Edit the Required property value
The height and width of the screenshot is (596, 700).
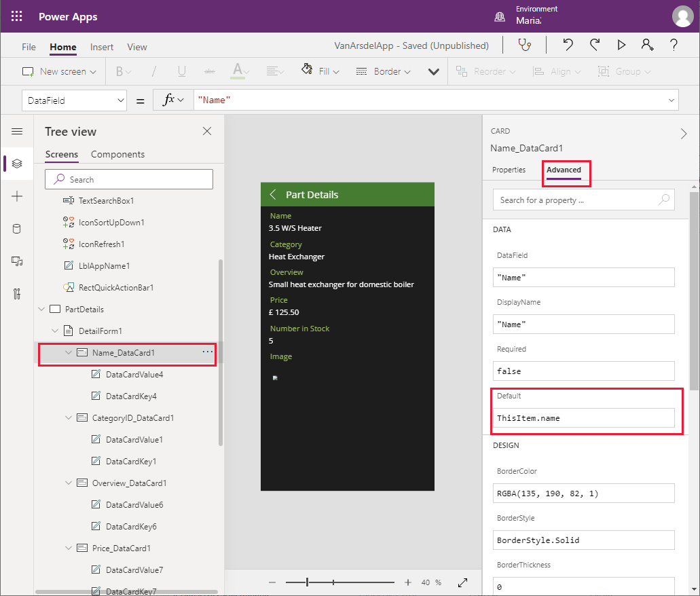(583, 371)
